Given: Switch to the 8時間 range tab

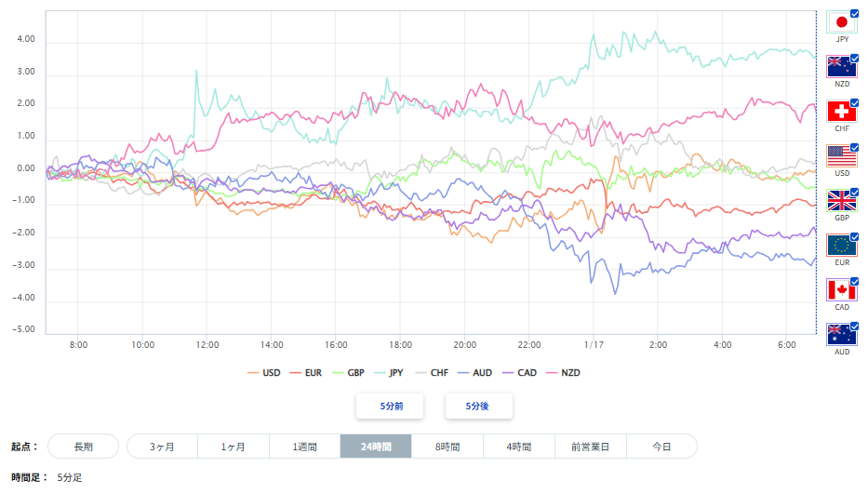Looking at the screenshot, I should coord(447,447).
